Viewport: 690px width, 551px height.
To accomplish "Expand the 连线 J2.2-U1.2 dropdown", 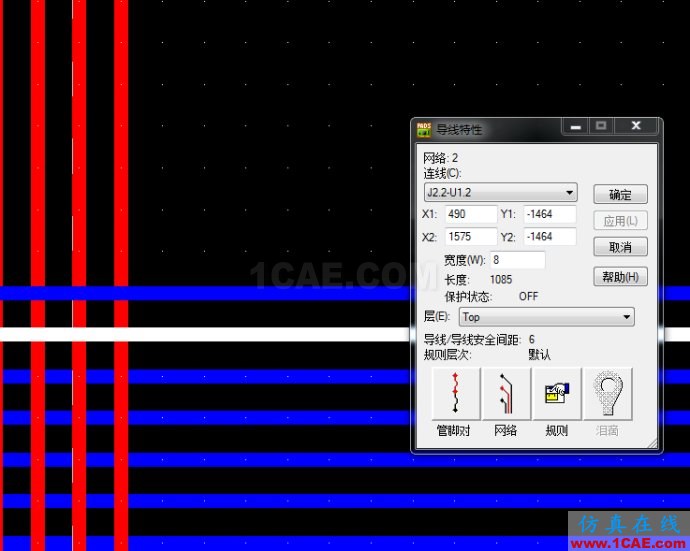I will click(x=501, y=192).
